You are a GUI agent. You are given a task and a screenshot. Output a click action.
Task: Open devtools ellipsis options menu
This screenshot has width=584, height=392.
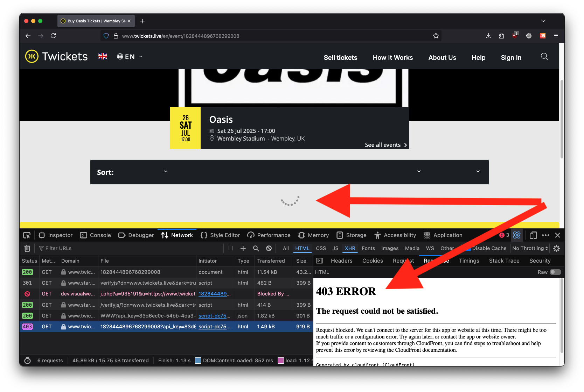point(545,235)
